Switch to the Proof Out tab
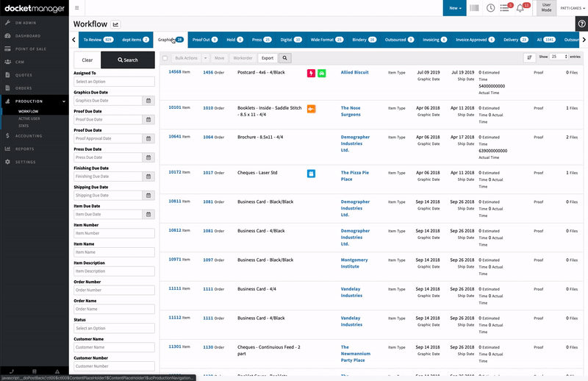The height and width of the screenshot is (381, 588). coord(205,40)
